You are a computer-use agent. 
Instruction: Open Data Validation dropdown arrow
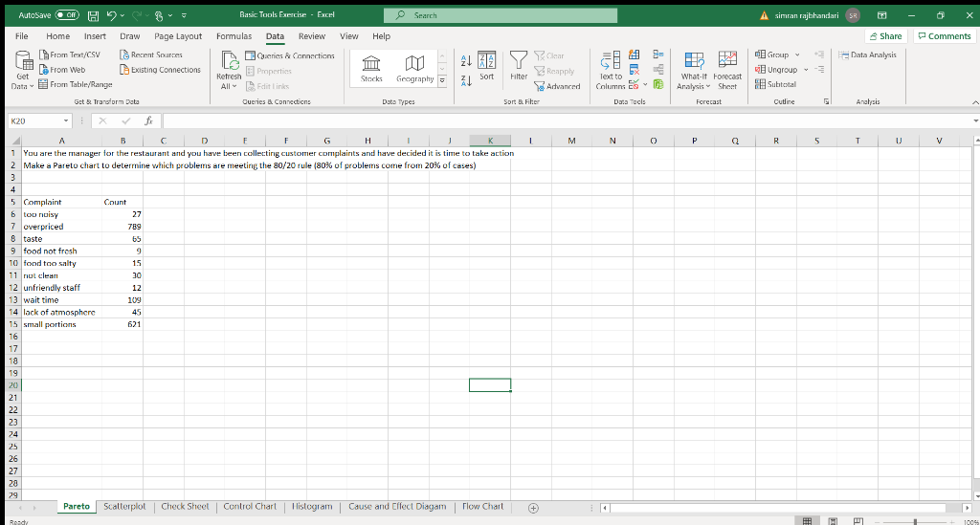click(645, 84)
